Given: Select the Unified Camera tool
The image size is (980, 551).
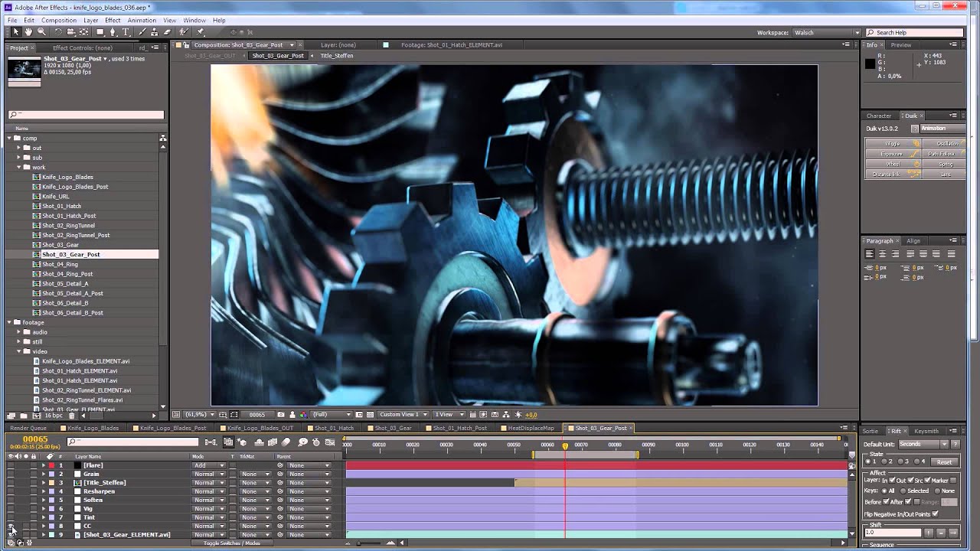Looking at the screenshot, I should click(x=70, y=32).
